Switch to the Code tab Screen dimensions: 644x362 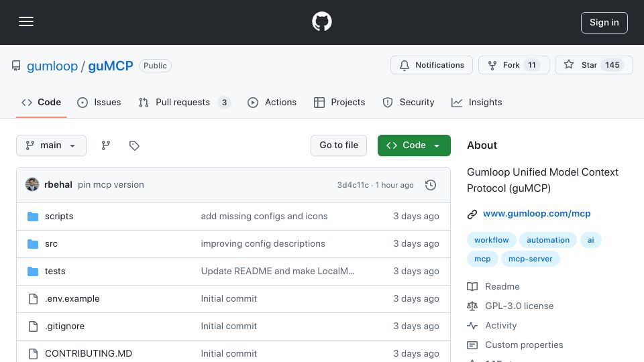[x=41, y=102]
